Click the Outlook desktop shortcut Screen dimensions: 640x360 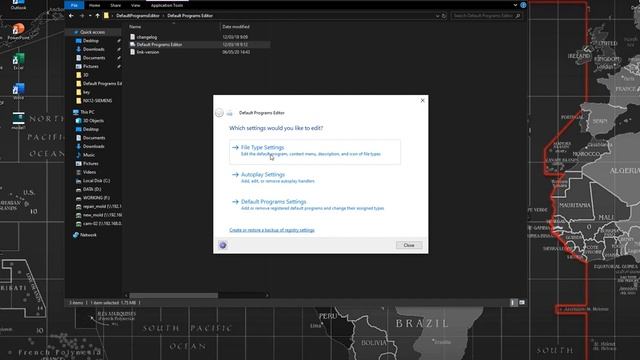(x=18, y=5)
